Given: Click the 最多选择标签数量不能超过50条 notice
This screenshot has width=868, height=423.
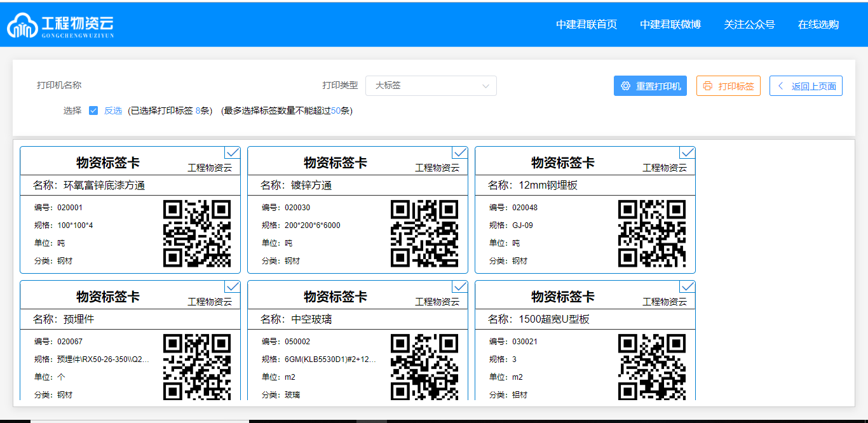Looking at the screenshot, I should [x=287, y=111].
